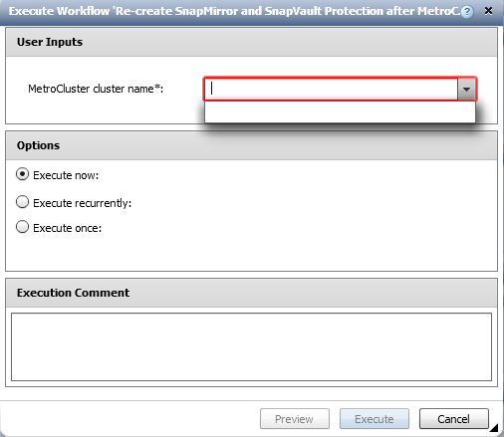This screenshot has width=504, height=437.
Task: Select the Execute now radio button
Action: coord(22,174)
